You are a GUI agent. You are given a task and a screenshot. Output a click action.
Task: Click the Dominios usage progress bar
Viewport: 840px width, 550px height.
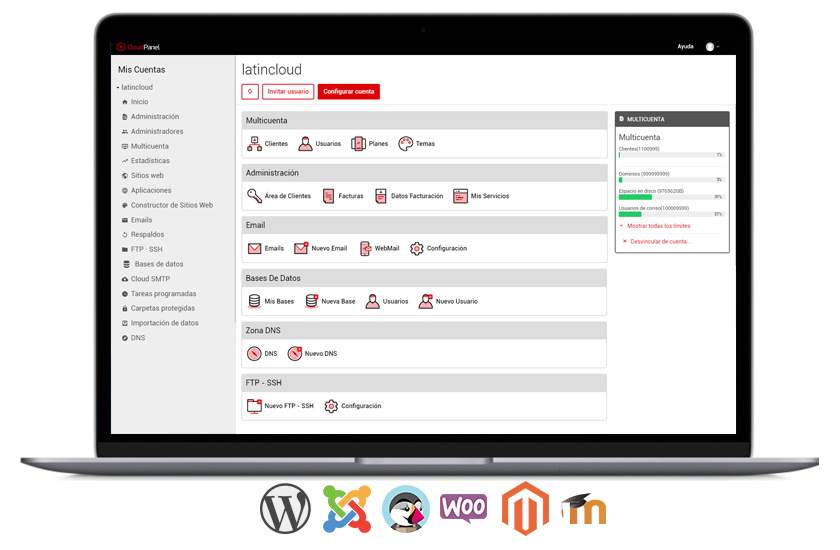(671, 180)
